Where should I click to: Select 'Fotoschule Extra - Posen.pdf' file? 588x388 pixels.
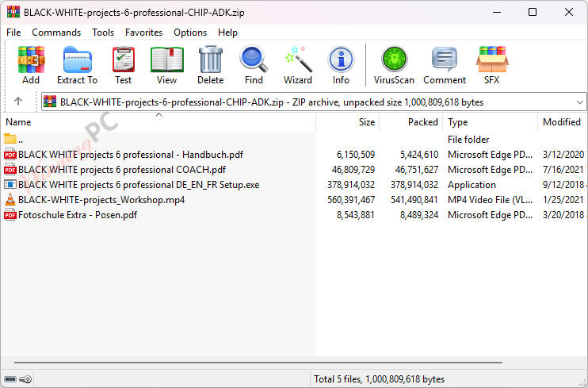78,215
